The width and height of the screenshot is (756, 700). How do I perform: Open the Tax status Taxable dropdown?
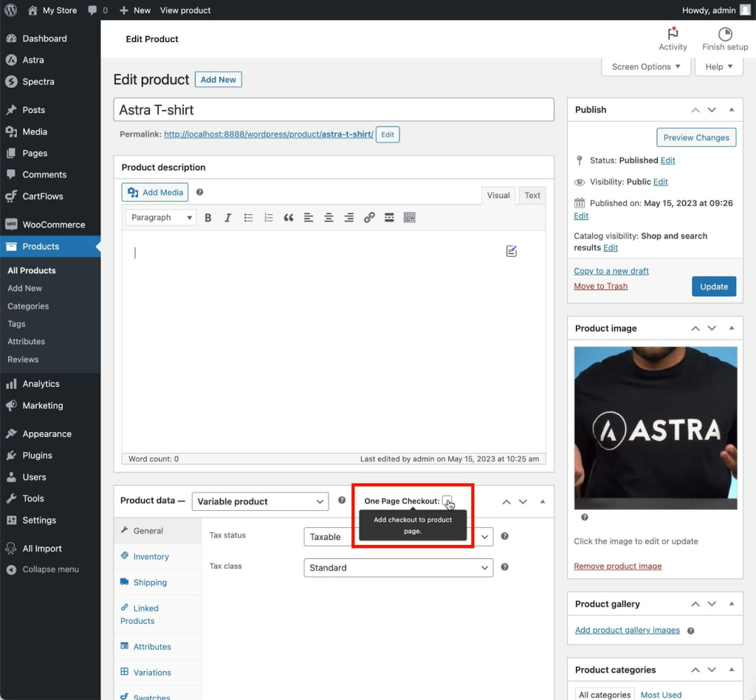coord(398,537)
